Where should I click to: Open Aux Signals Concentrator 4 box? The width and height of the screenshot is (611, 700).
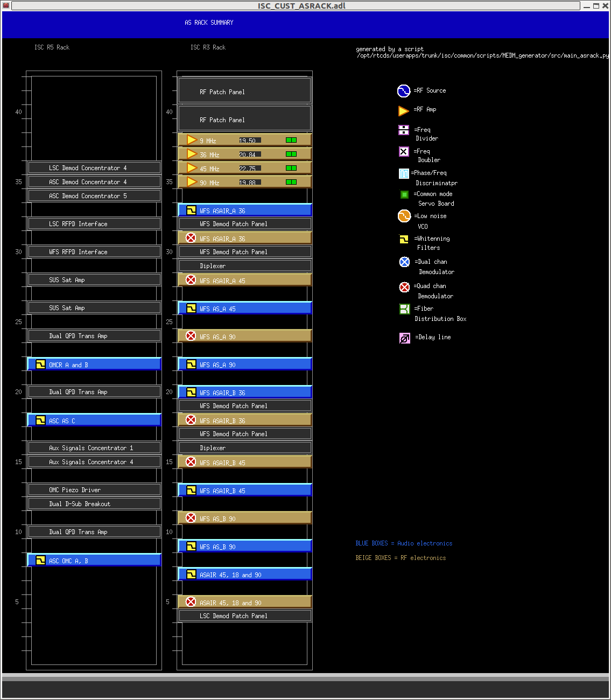point(94,461)
